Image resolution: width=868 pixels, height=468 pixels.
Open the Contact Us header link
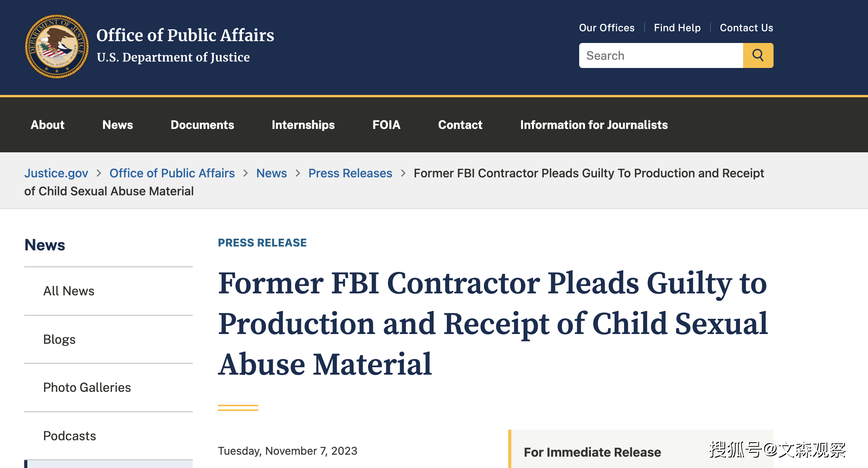[746, 28]
